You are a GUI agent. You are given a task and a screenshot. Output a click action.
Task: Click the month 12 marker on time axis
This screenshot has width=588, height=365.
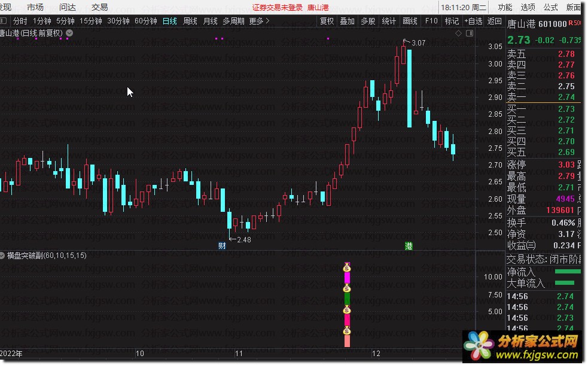376,354
